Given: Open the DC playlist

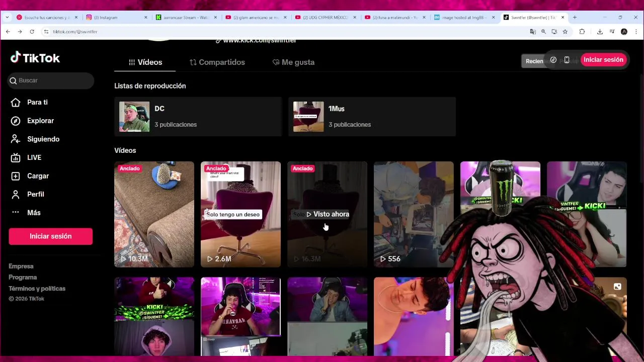Looking at the screenshot, I should [x=198, y=117].
